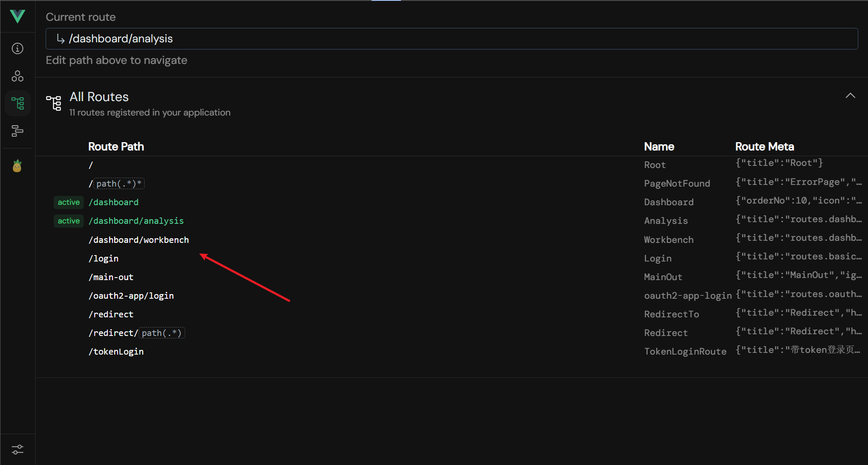Open the Overview info tab icon
The image size is (868, 465).
point(17,49)
